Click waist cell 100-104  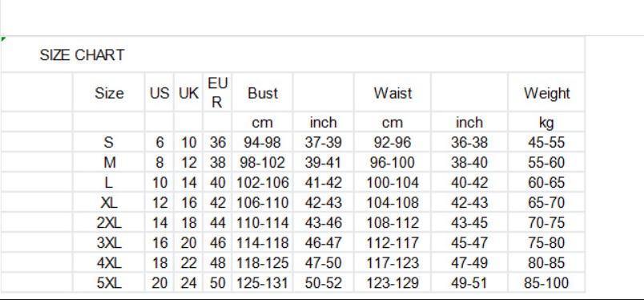point(392,182)
